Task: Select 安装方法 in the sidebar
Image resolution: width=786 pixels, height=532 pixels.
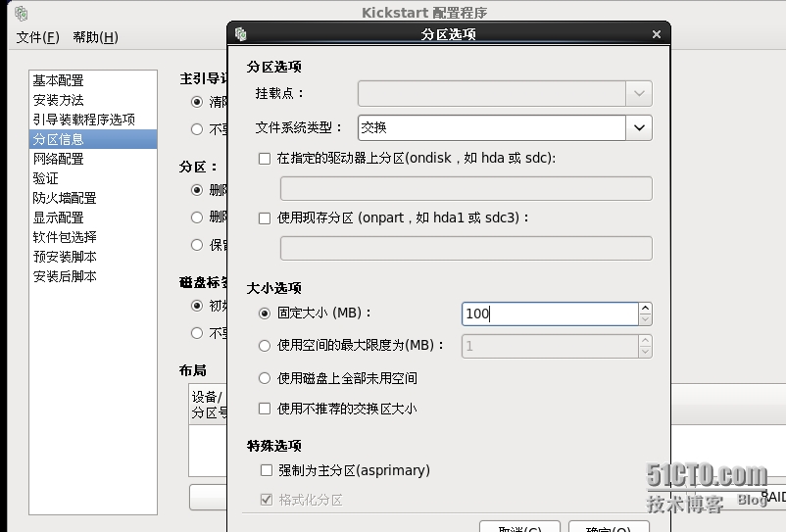Action: [93, 100]
